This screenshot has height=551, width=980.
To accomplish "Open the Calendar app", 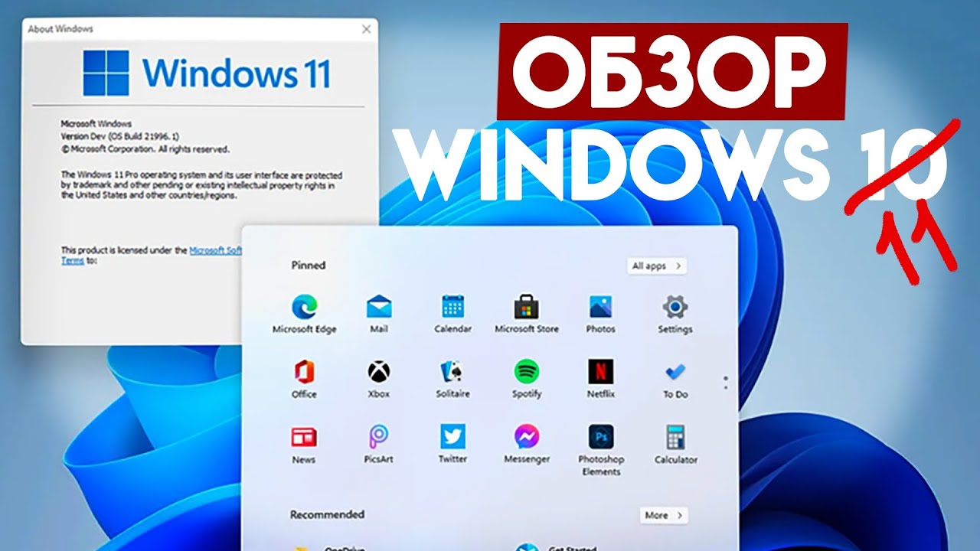I will [x=452, y=314].
